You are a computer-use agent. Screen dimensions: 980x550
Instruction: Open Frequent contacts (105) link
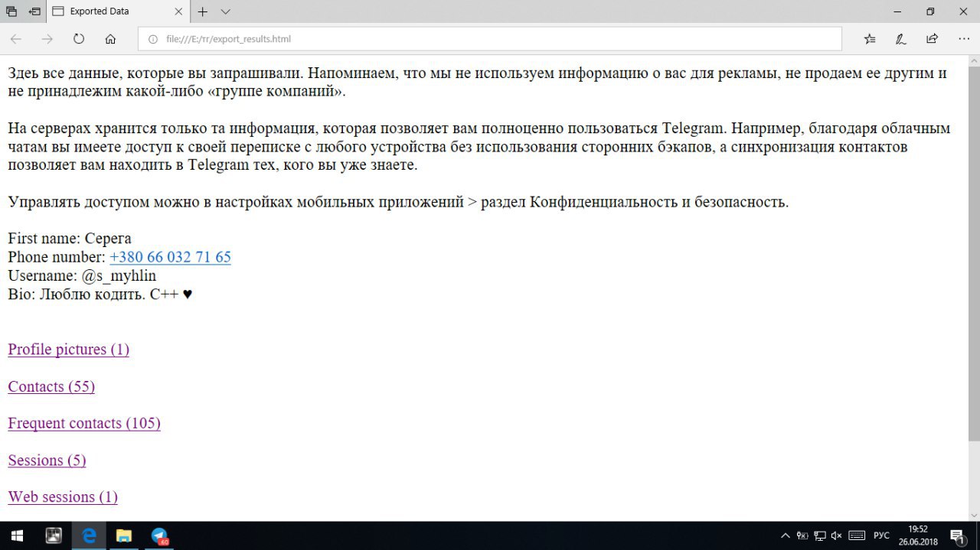pyautogui.click(x=84, y=423)
